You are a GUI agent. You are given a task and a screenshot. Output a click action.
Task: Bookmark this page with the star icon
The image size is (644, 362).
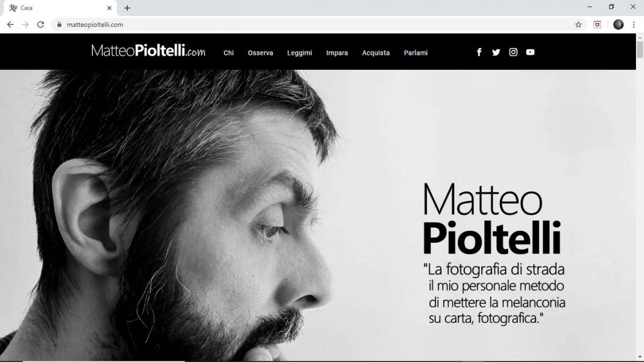(x=579, y=24)
